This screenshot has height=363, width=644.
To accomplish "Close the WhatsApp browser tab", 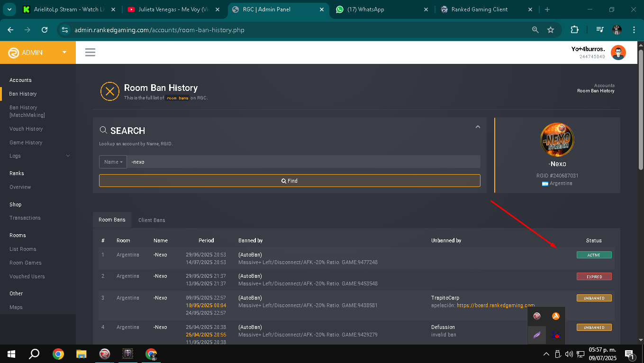I will click(426, 9).
